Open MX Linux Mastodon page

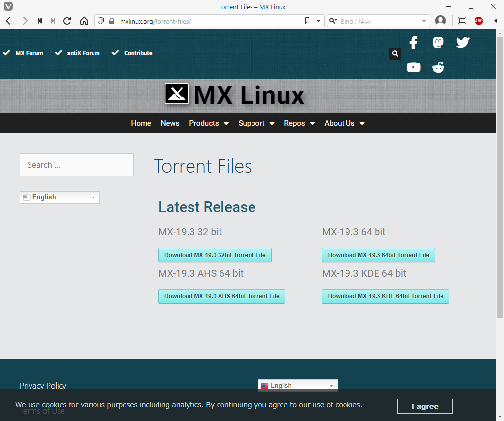[438, 42]
